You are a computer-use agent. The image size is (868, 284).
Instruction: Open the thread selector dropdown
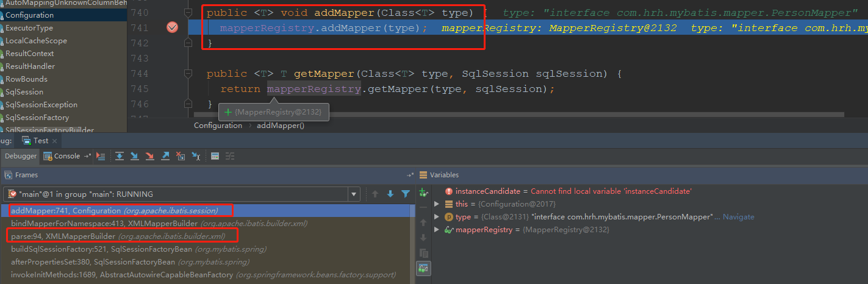tap(354, 194)
